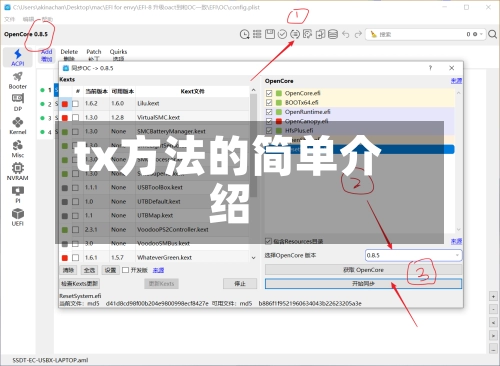Select the OpenRuntime.efi entry
Screen dimensions: 500x366
coord(307,112)
